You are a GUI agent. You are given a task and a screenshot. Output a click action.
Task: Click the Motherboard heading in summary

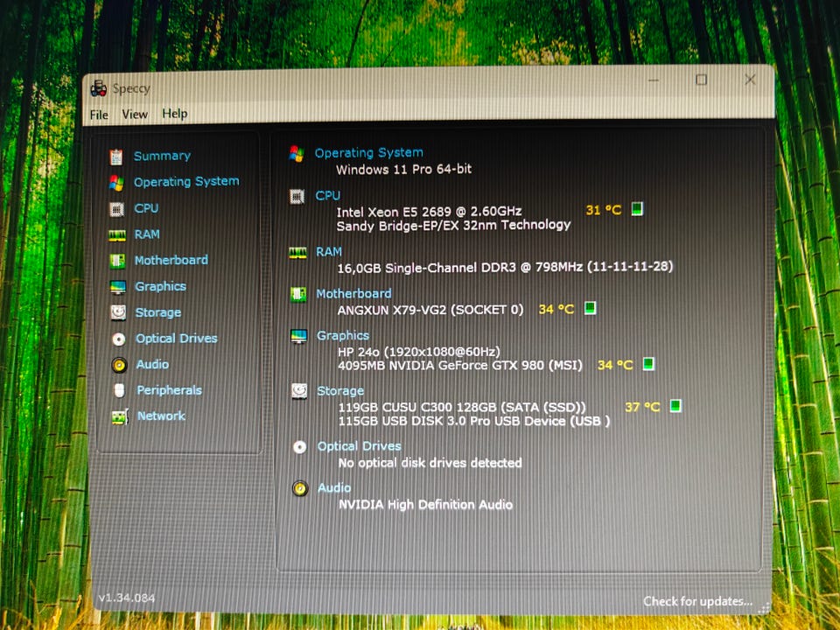coord(354,294)
